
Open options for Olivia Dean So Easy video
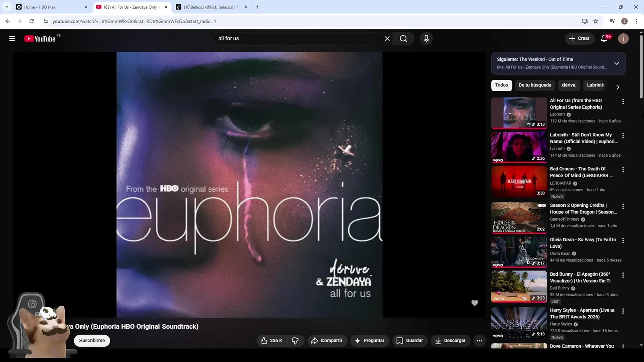tap(623, 241)
